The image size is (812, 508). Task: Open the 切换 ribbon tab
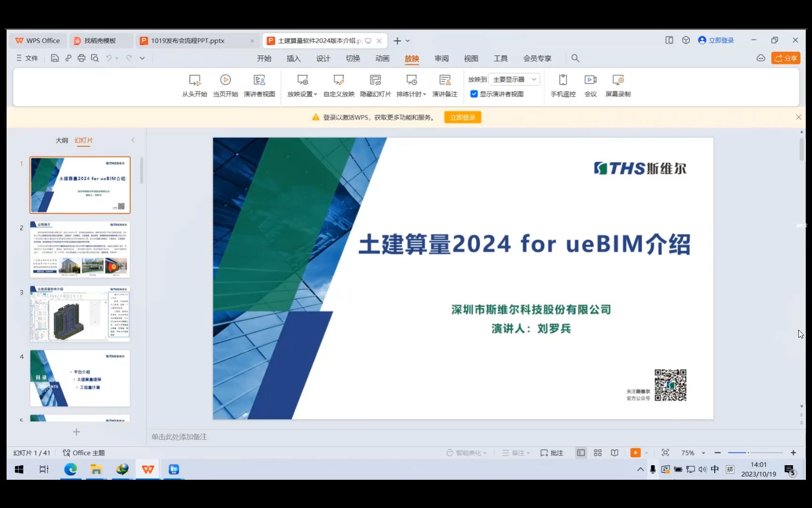click(x=353, y=58)
